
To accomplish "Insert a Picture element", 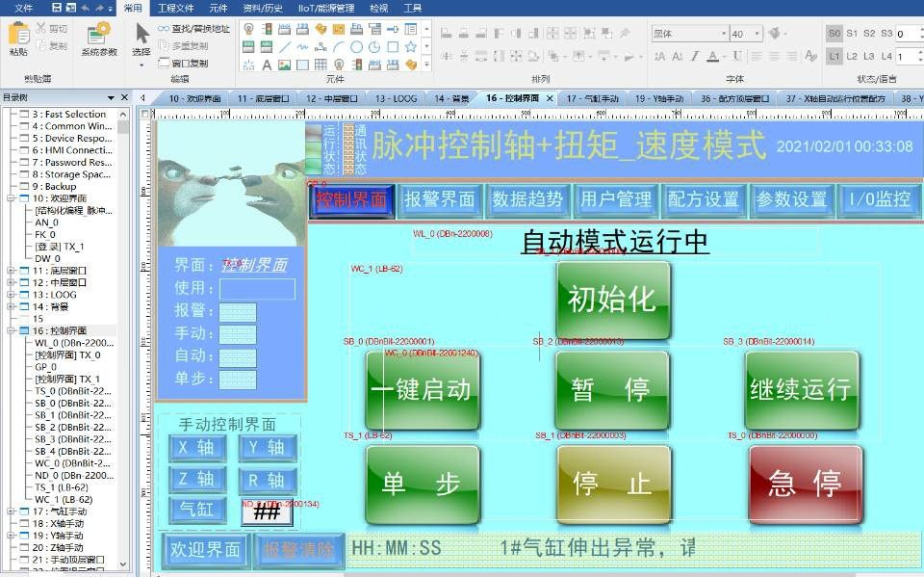I will pos(285,65).
